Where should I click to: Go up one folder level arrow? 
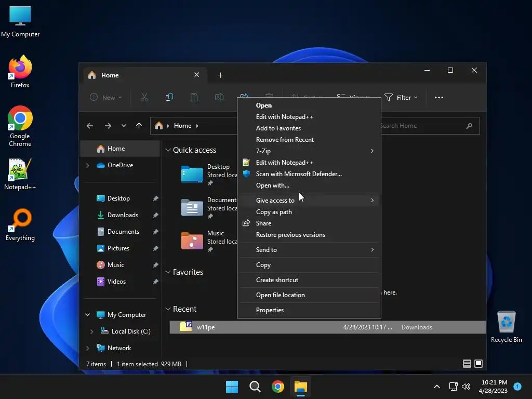[139, 126]
